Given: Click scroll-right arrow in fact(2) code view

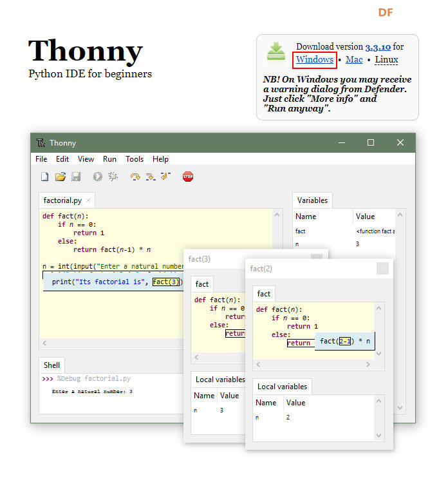Looking at the screenshot, I should (368, 364).
